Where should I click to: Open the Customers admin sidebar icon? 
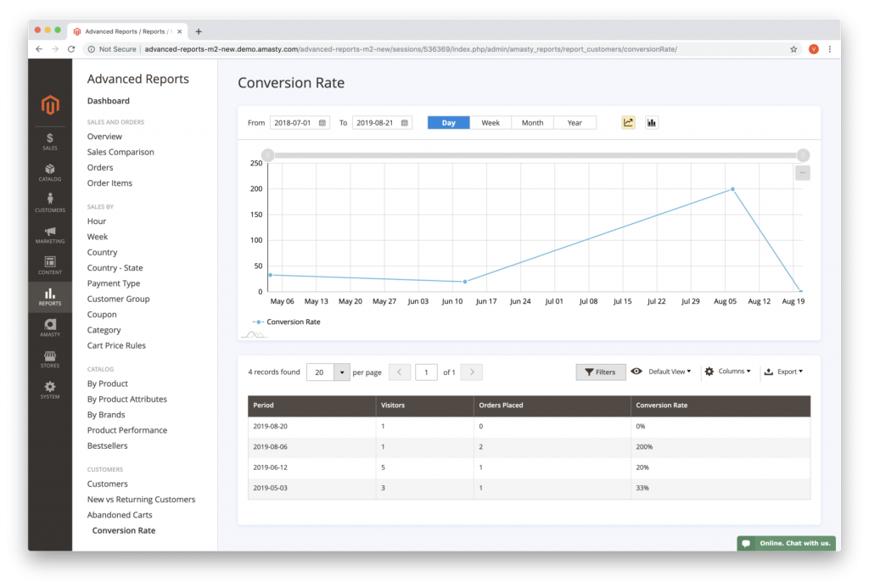coord(49,204)
